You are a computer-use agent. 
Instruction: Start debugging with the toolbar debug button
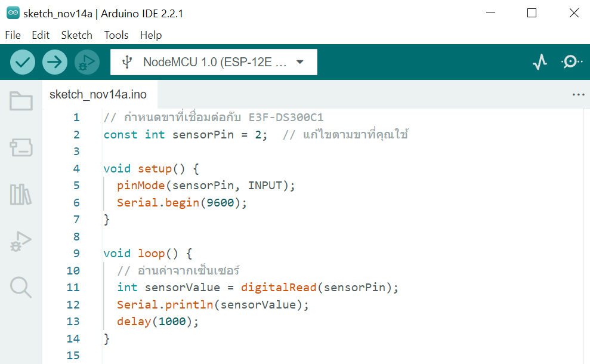tap(87, 62)
